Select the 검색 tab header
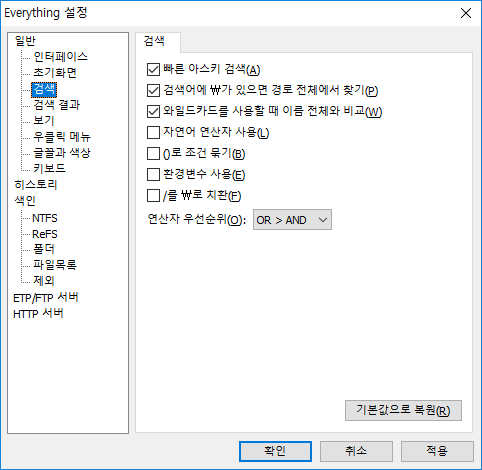The image size is (482, 470). 158,42
